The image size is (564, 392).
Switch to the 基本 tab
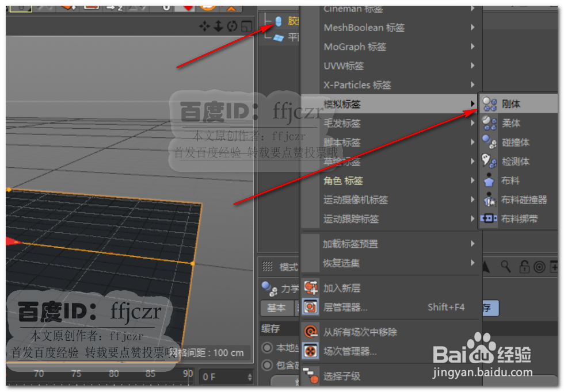coord(276,308)
